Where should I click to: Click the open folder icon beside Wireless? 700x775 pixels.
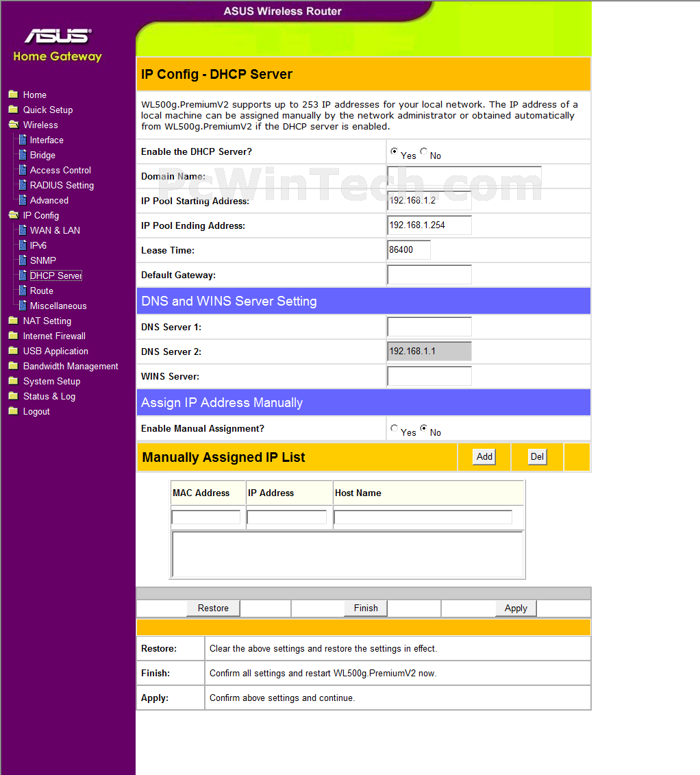[13, 125]
